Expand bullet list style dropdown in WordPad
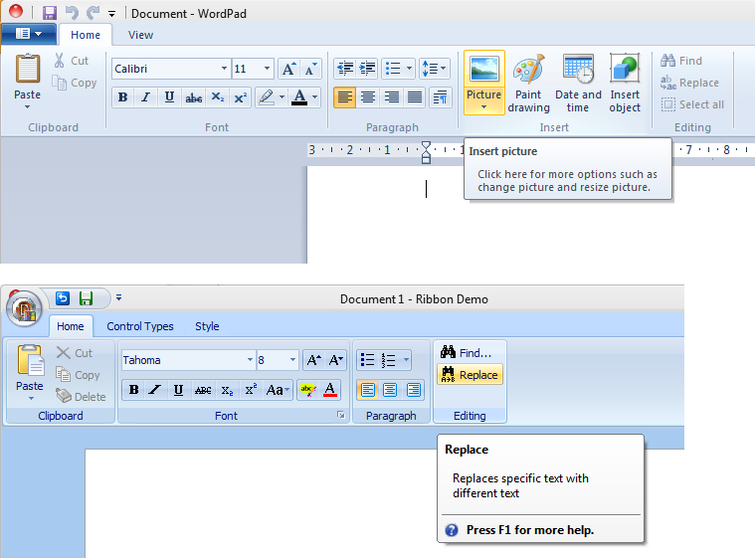The image size is (756, 558). pos(409,69)
